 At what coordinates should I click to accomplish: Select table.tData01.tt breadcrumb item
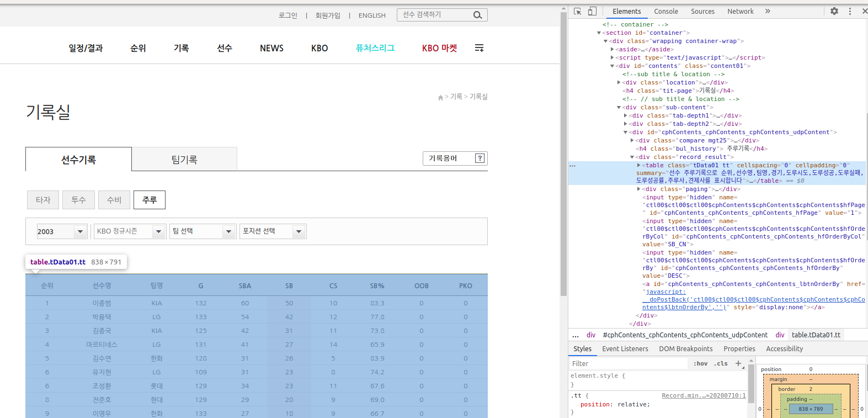tap(816, 335)
